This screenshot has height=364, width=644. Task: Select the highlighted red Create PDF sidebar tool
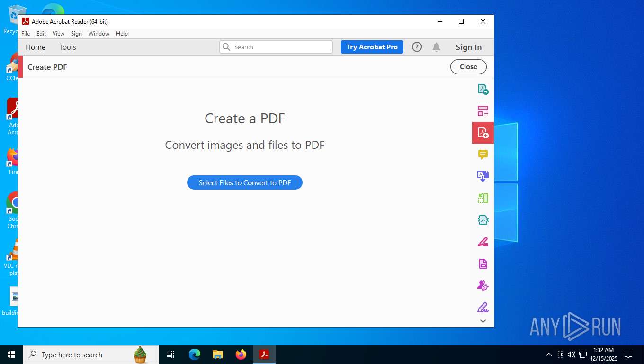pyautogui.click(x=483, y=133)
